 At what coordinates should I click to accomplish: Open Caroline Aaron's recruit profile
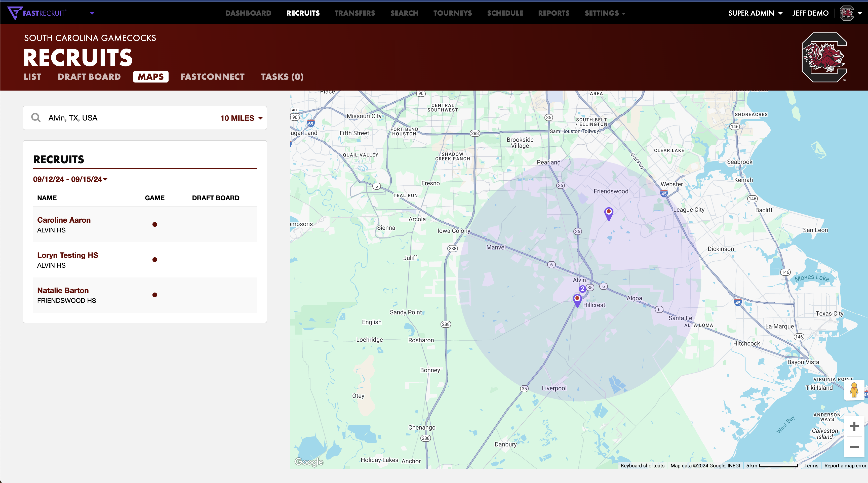[64, 220]
